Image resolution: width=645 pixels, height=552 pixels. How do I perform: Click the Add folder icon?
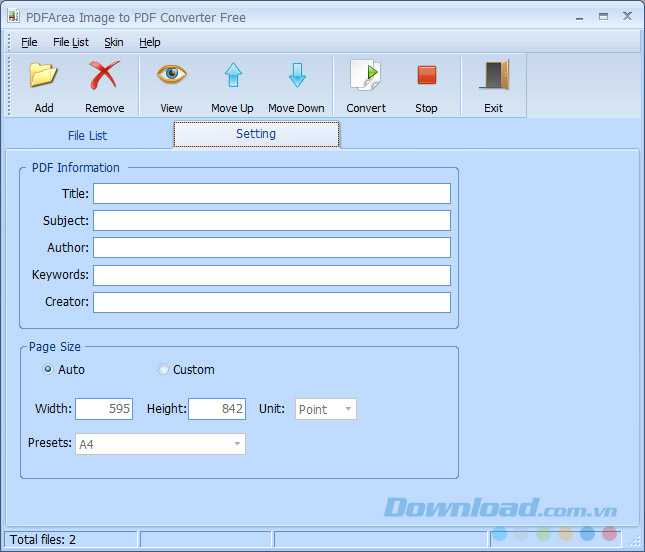[43, 76]
